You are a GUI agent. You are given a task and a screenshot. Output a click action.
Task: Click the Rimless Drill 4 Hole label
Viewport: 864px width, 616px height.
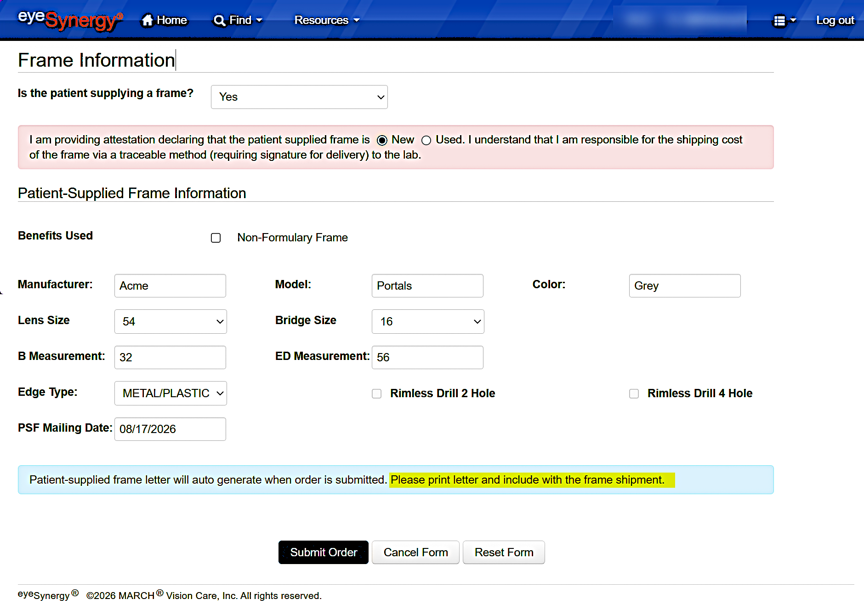700,394
